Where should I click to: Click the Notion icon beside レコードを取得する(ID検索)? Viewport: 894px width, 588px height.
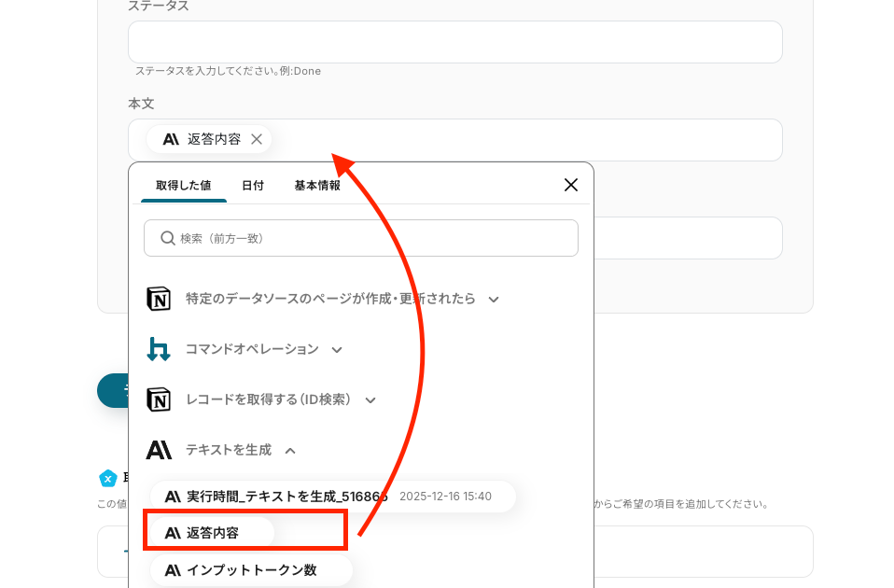[x=160, y=399]
